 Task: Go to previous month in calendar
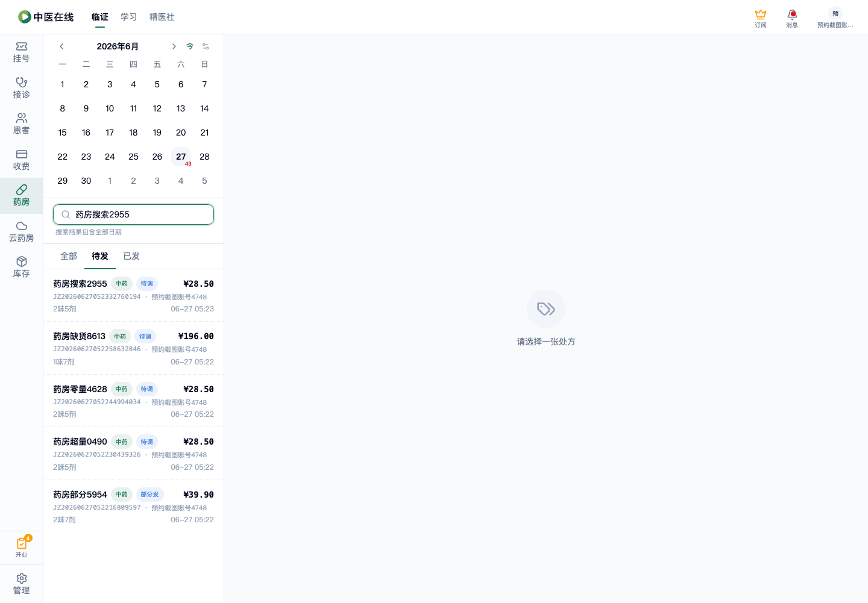point(61,46)
